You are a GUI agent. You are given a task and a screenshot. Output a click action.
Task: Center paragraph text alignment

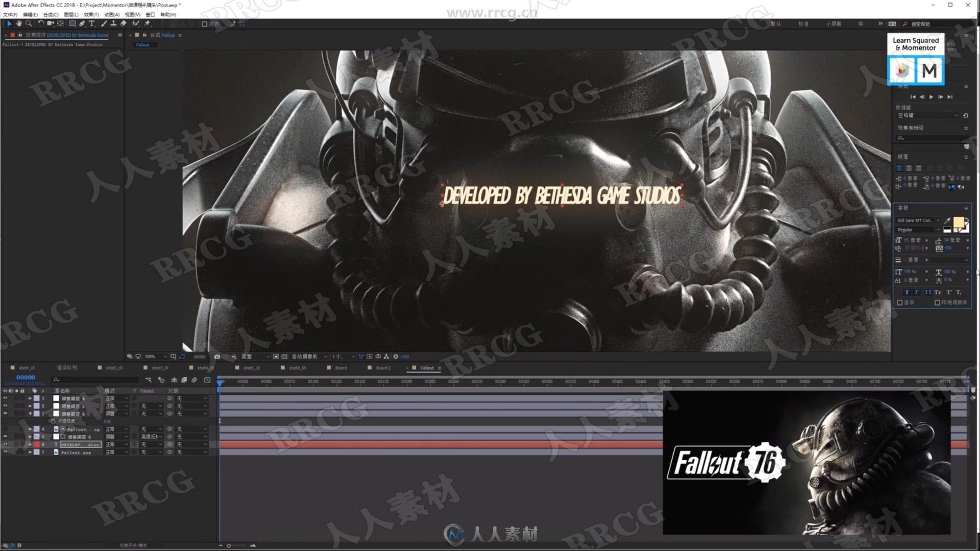(x=909, y=168)
